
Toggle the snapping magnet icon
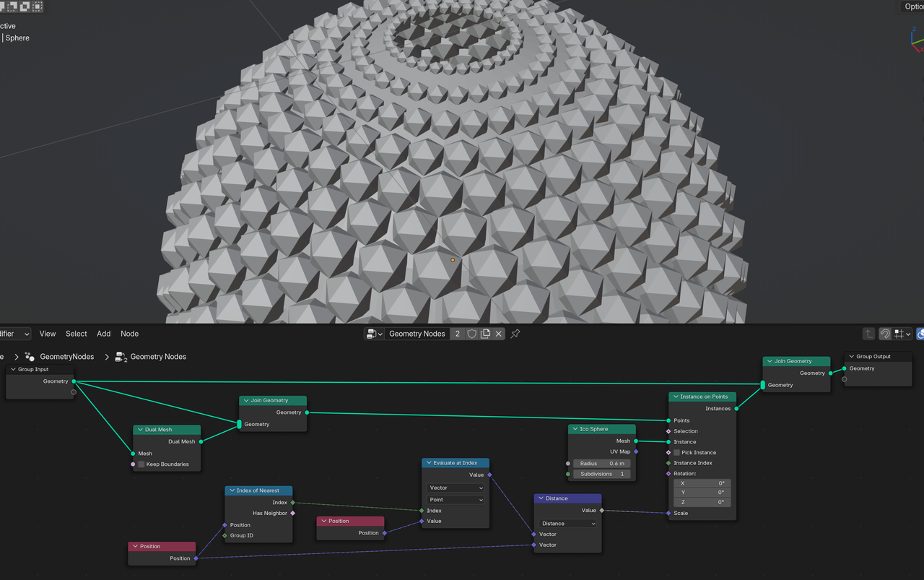[884, 334]
